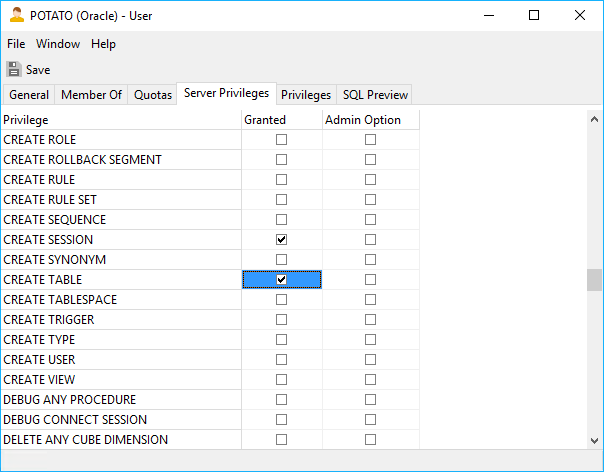604x472 pixels.
Task: Click the Privilege column header
Action: [120, 120]
